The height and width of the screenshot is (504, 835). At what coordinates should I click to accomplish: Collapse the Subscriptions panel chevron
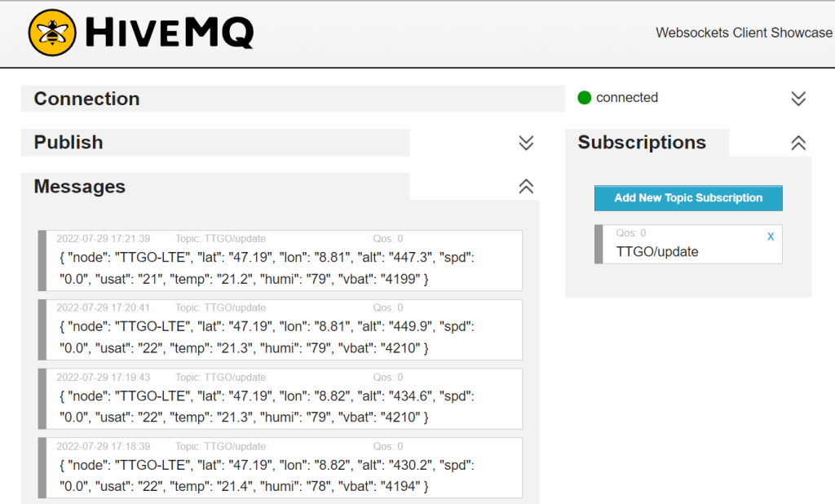coord(798,143)
